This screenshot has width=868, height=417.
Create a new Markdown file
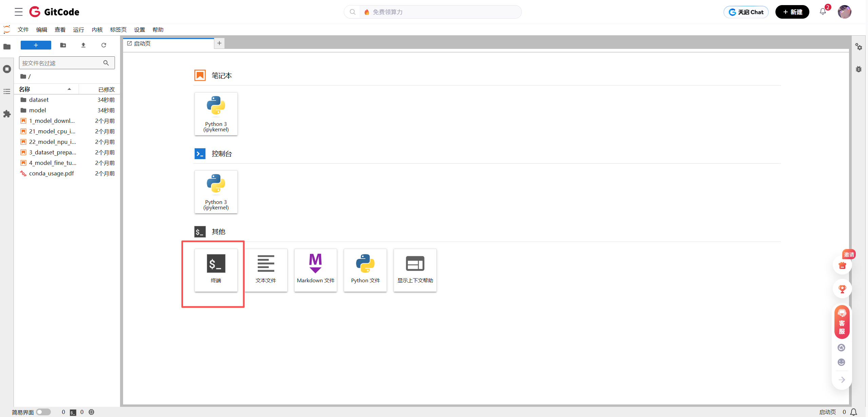tap(315, 270)
